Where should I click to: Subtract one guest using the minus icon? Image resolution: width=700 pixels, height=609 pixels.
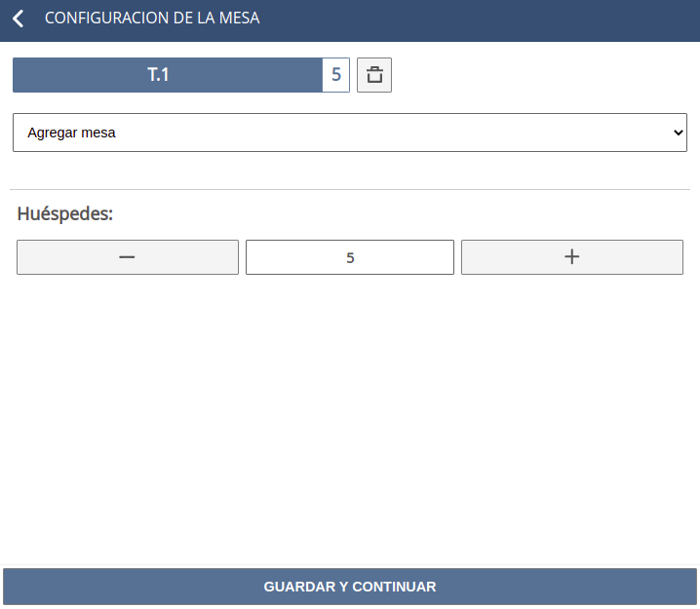128,257
